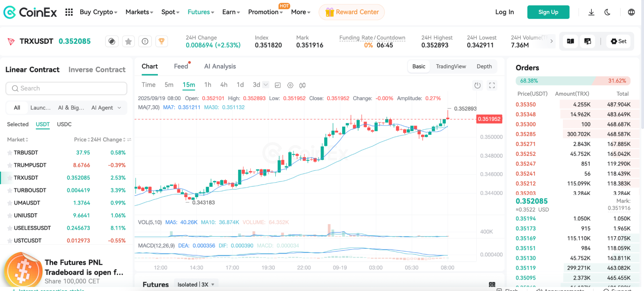Screen dimensions: 644x291
Task: Open the Futures dropdown menu
Action: click(201, 12)
